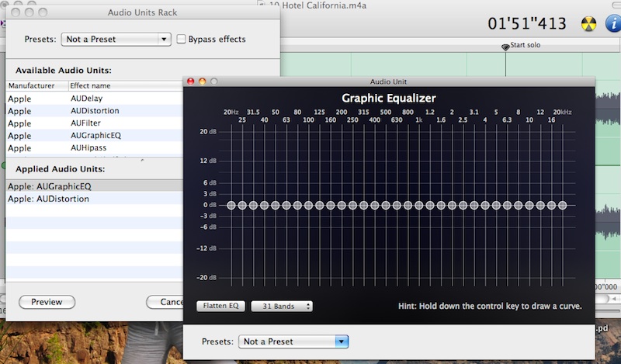Open the 31 Bands selector
The width and height of the screenshot is (621, 364).
(281, 307)
